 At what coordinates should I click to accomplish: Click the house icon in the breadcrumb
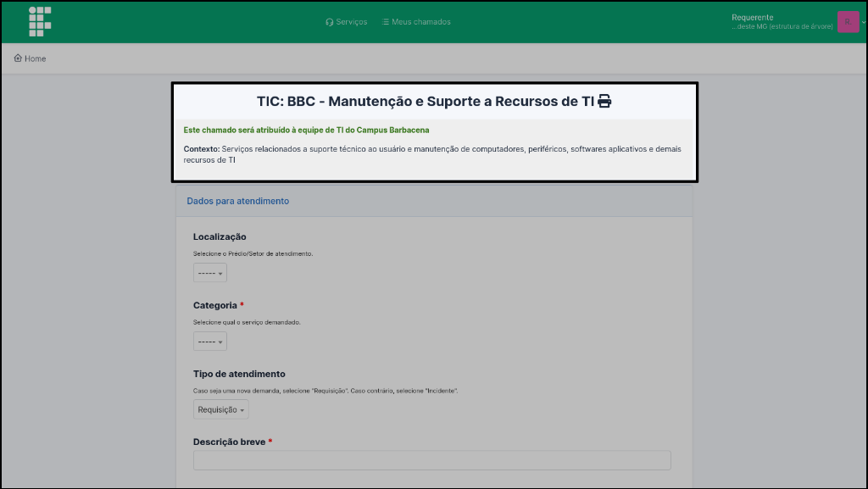click(x=18, y=58)
